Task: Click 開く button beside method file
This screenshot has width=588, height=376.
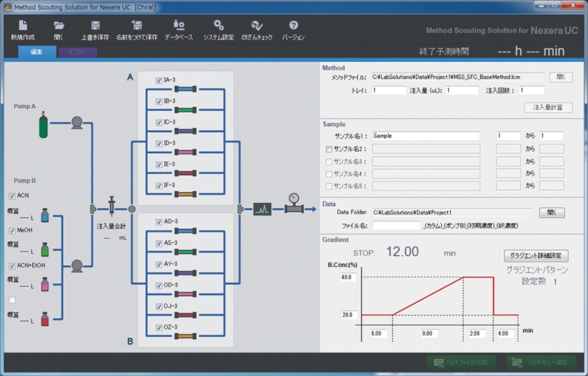Action: (x=561, y=77)
